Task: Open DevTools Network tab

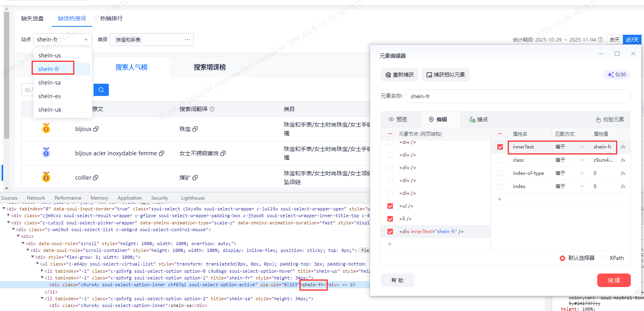Action: (x=36, y=198)
